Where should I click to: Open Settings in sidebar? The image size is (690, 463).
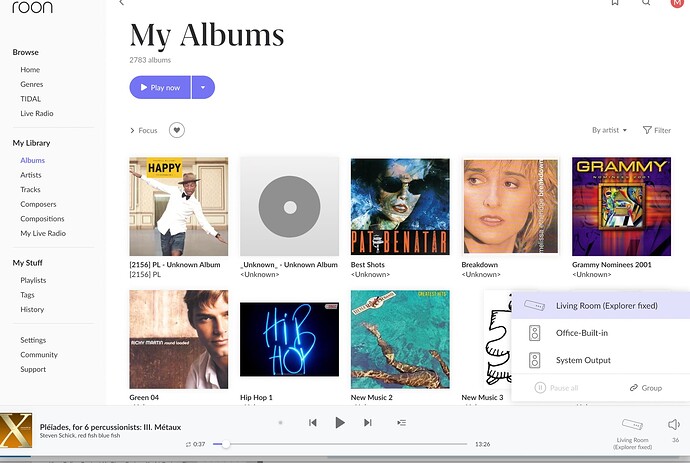tap(33, 340)
